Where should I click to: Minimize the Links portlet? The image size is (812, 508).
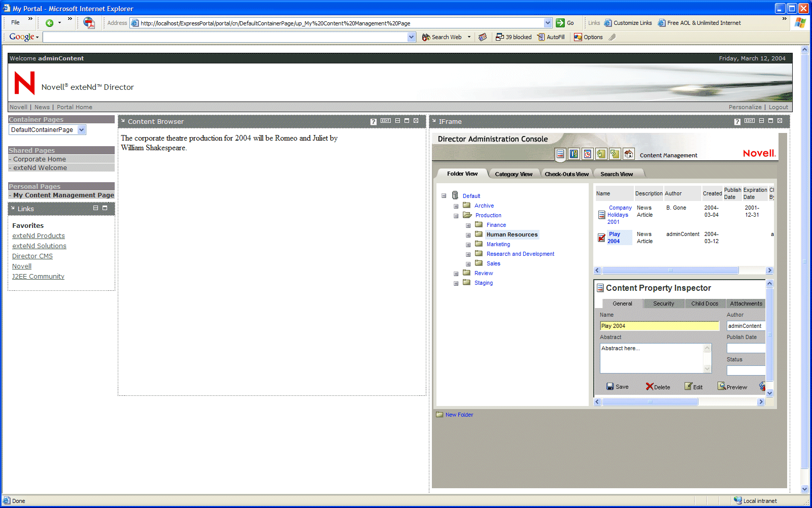(x=95, y=208)
